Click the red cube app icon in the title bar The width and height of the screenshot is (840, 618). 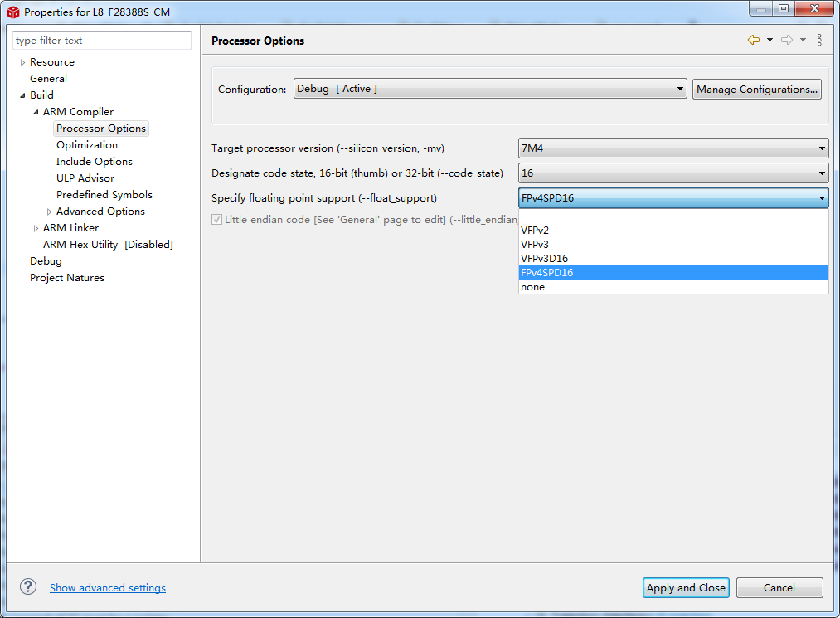13,12
